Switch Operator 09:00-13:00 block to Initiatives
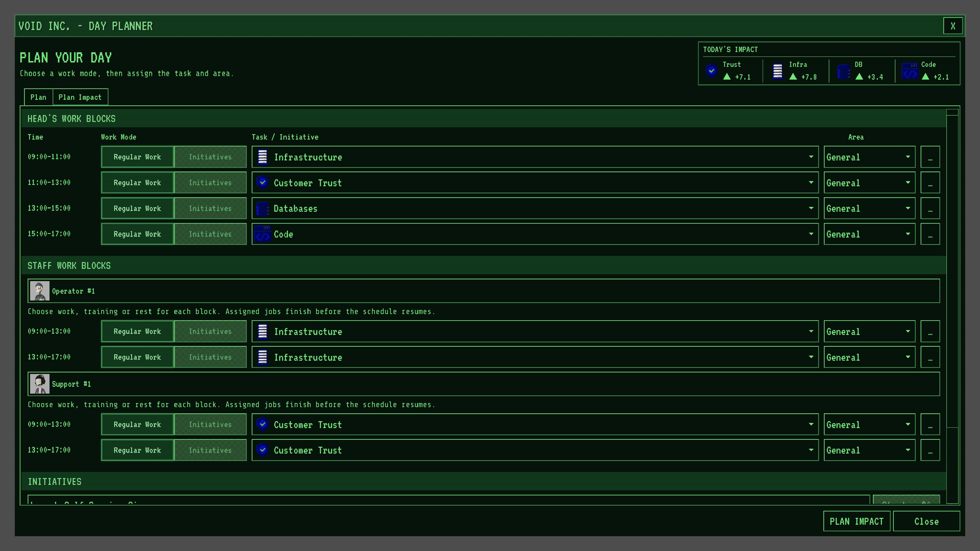Image resolution: width=980 pixels, height=551 pixels. point(210,331)
